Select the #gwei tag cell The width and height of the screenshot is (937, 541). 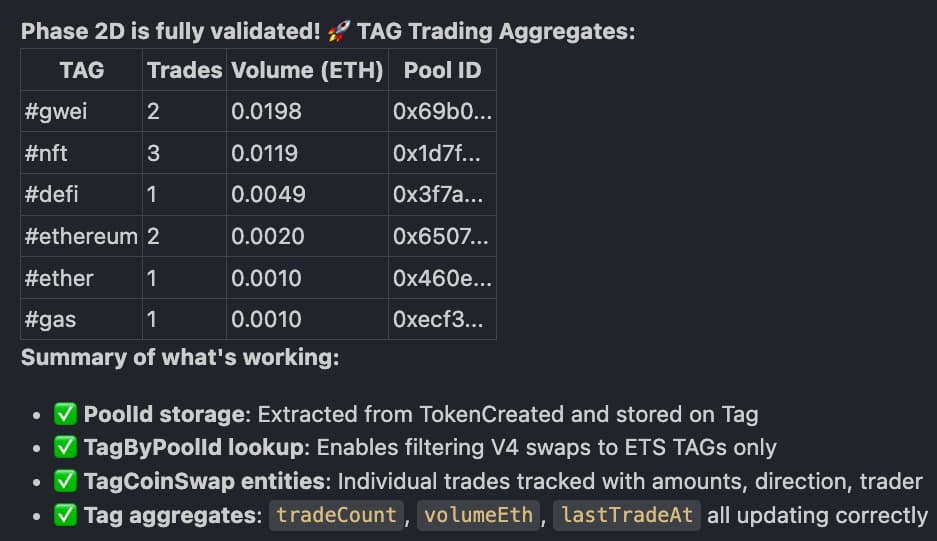point(56,111)
